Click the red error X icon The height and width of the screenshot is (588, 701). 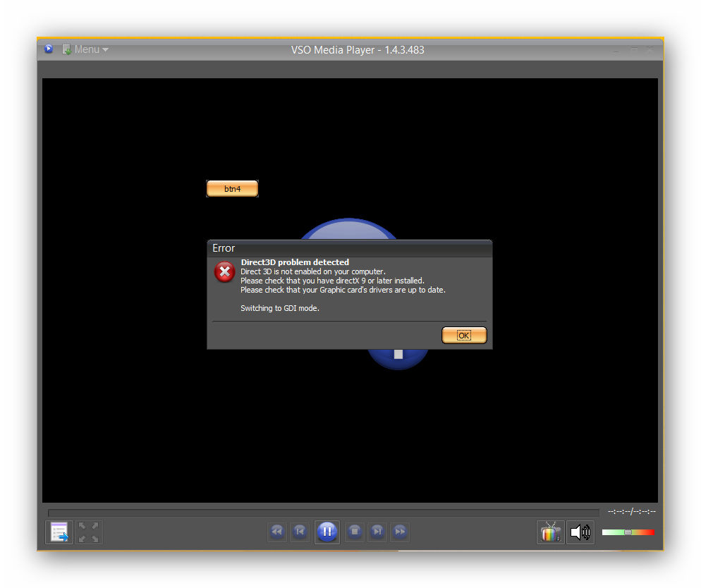click(224, 271)
